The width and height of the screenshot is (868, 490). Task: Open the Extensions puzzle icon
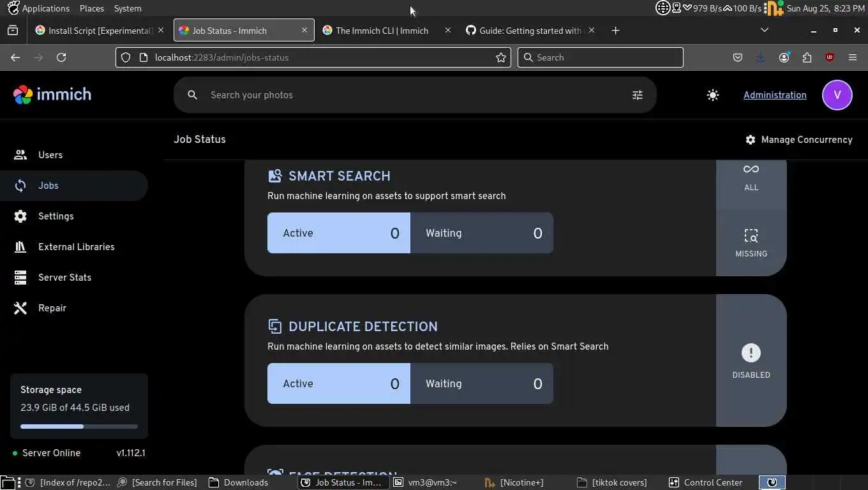807,57
